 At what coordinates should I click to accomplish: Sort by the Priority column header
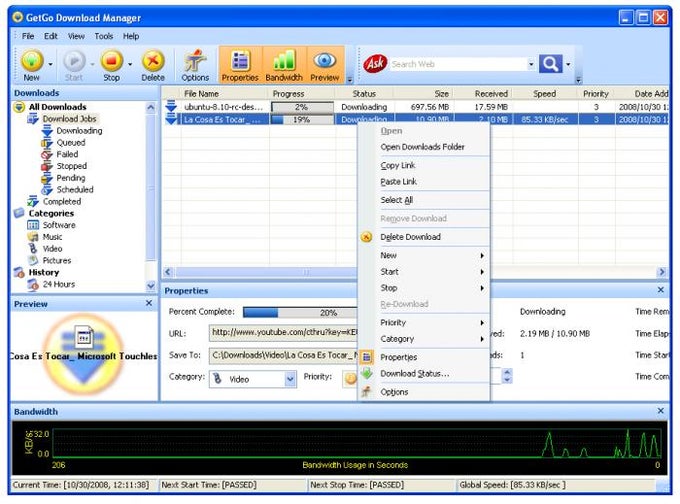click(596, 94)
